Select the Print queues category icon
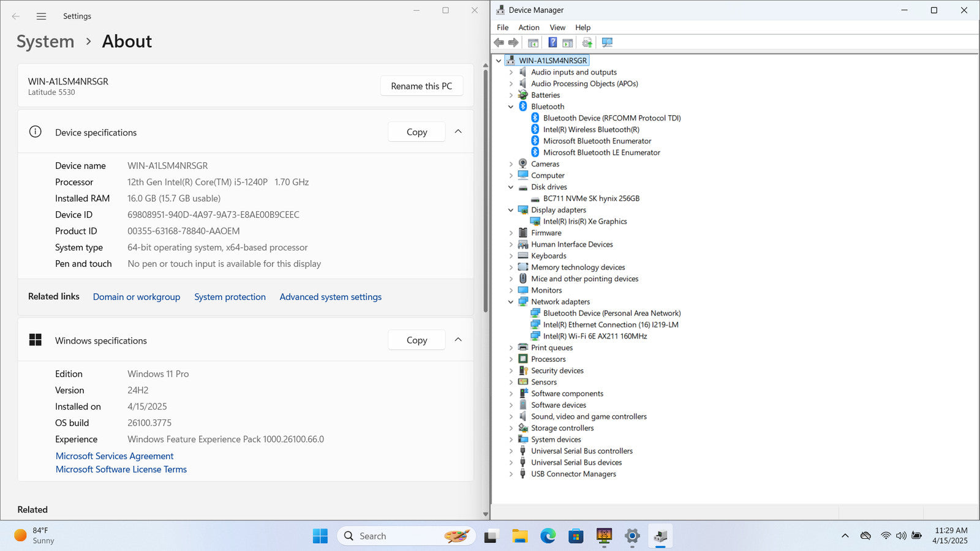The height and width of the screenshot is (551, 980). (x=523, y=348)
